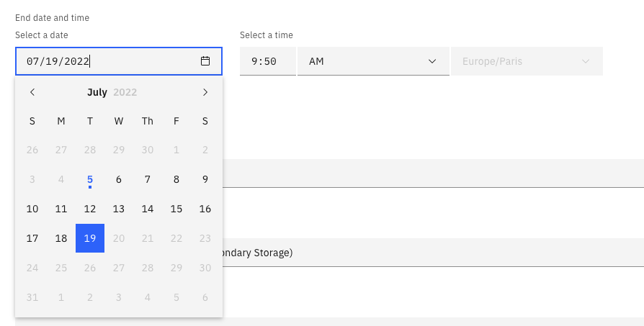Pick July 10 in the calendar
Screen dimensions: 644x326
(x=32, y=209)
